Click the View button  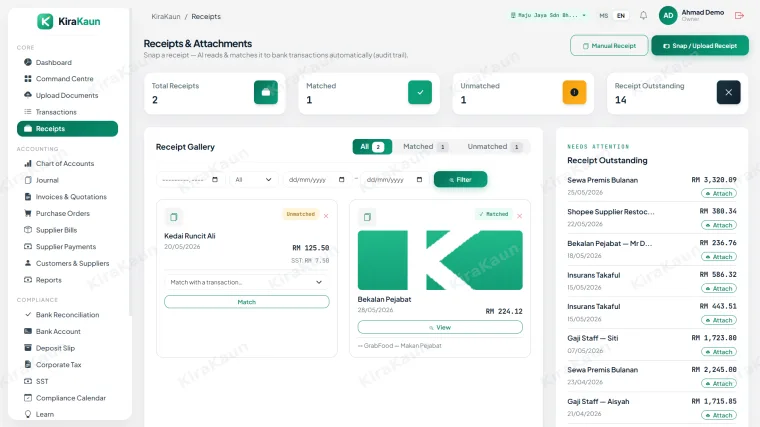[x=440, y=328]
